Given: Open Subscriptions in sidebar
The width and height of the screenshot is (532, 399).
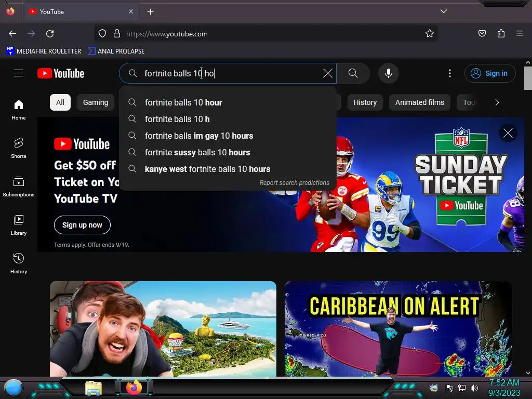Looking at the screenshot, I should click(x=19, y=187).
